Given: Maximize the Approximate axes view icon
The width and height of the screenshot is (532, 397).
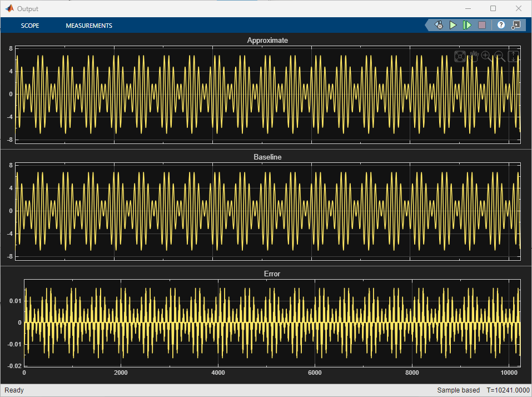Looking at the screenshot, I should click(460, 56).
